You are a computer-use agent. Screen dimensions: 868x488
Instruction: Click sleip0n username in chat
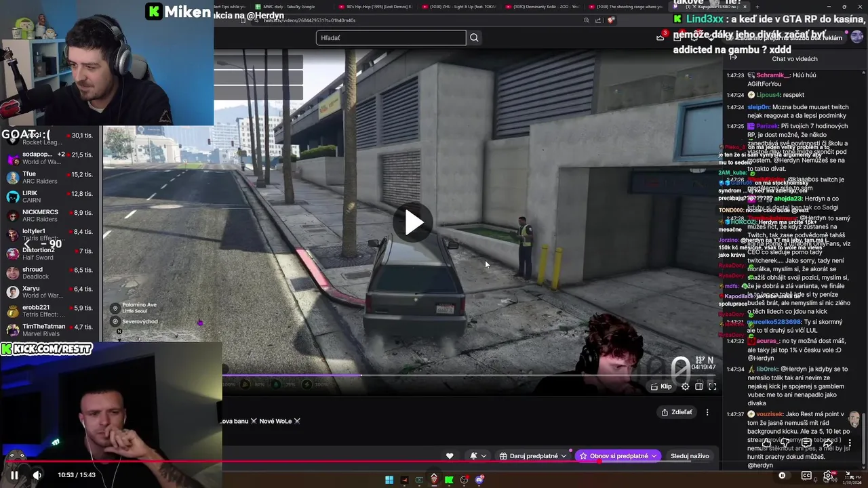(x=759, y=107)
